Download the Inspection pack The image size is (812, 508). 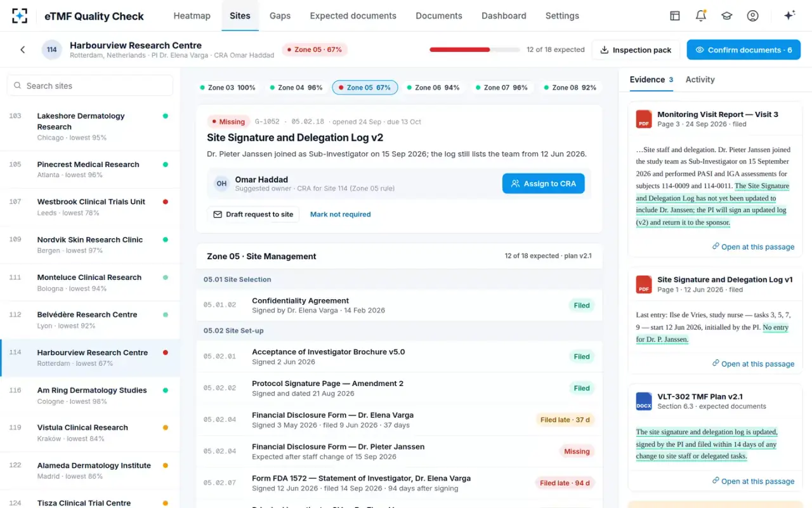click(636, 50)
